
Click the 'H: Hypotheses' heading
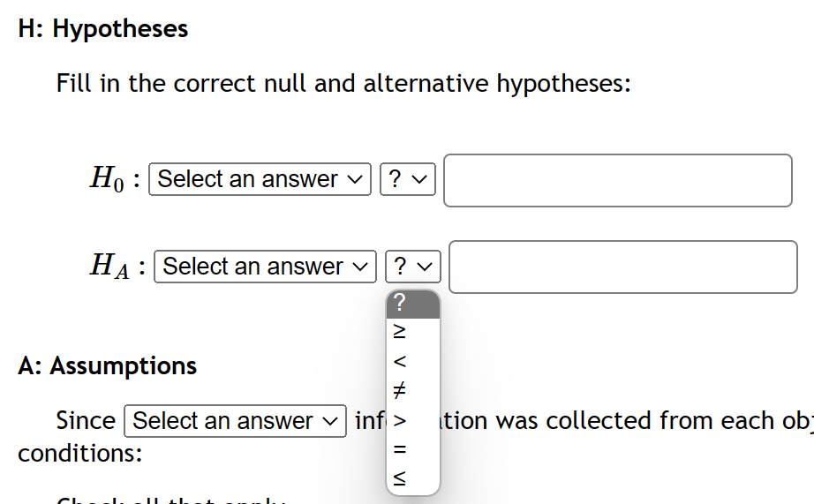point(102,28)
